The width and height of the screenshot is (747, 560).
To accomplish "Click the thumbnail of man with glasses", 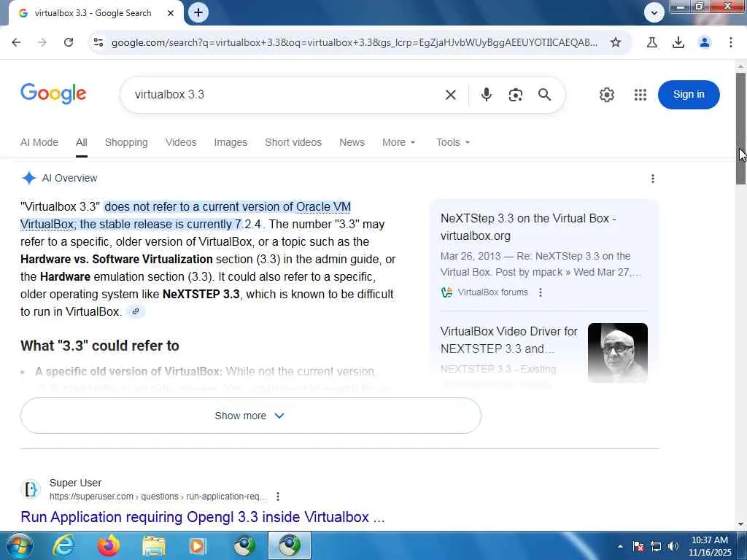I will 618,353.
